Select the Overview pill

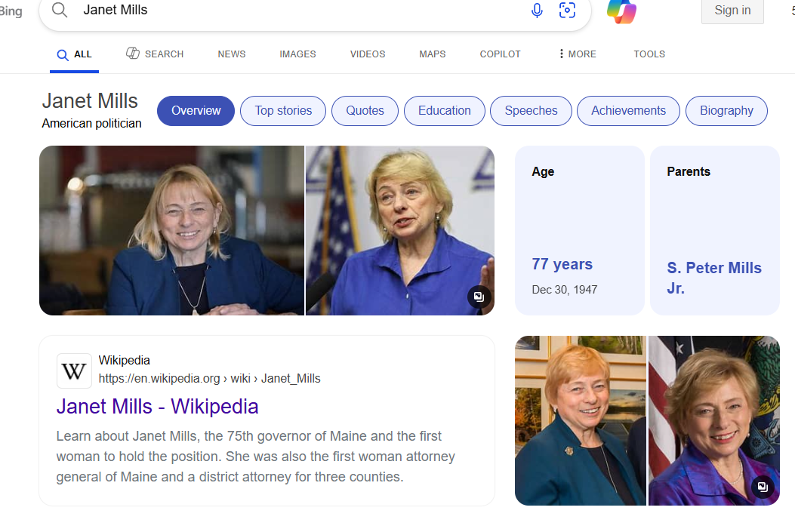pos(196,110)
